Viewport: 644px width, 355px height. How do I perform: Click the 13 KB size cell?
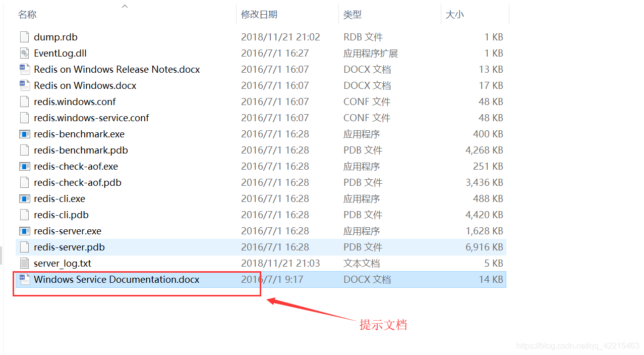click(491, 69)
